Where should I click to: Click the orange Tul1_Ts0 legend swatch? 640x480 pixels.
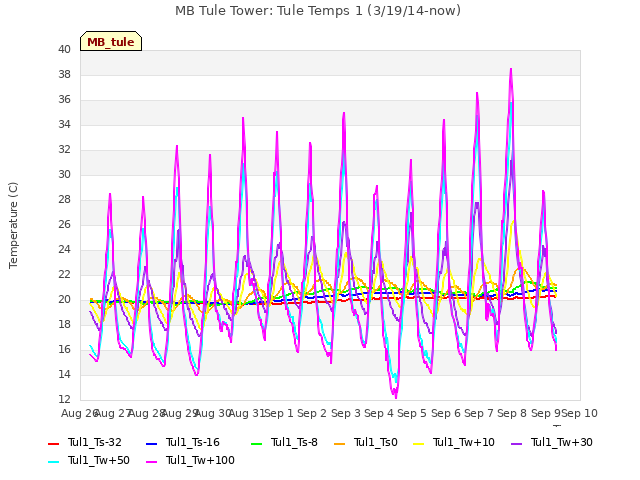click(339, 444)
